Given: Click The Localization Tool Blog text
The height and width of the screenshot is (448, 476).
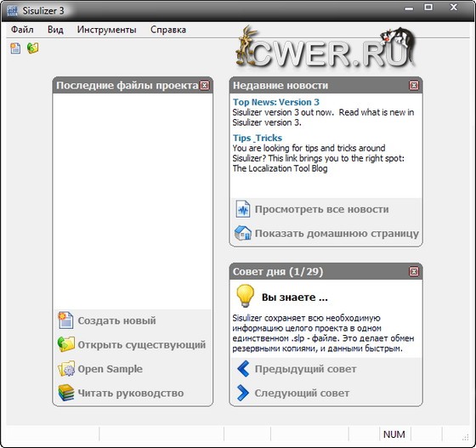Looking at the screenshot, I should coord(280,168).
